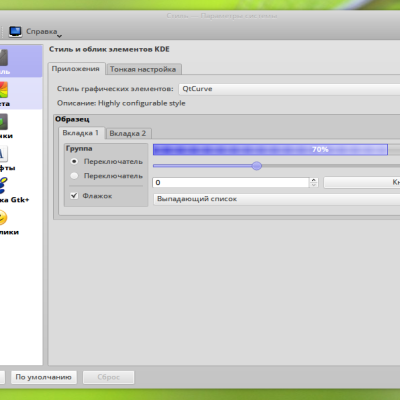Click the Справка help monitor icon

pyautogui.click(x=15, y=31)
